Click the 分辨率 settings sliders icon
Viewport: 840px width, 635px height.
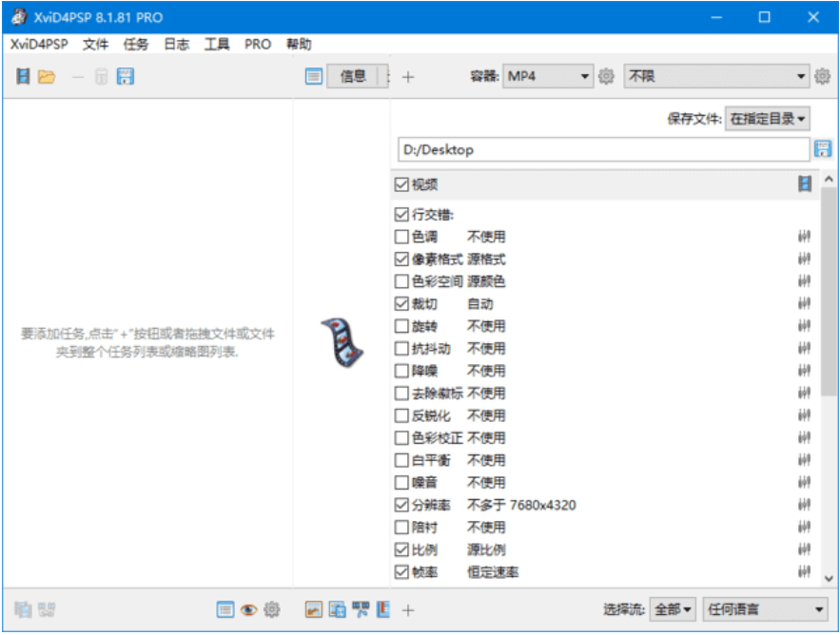tap(804, 505)
